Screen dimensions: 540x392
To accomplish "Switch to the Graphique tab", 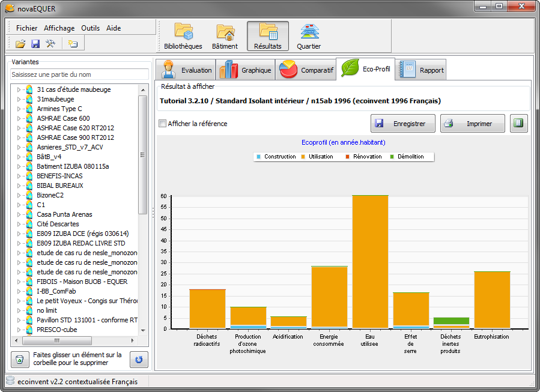I will pyautogui.click(x=246, y=70).
